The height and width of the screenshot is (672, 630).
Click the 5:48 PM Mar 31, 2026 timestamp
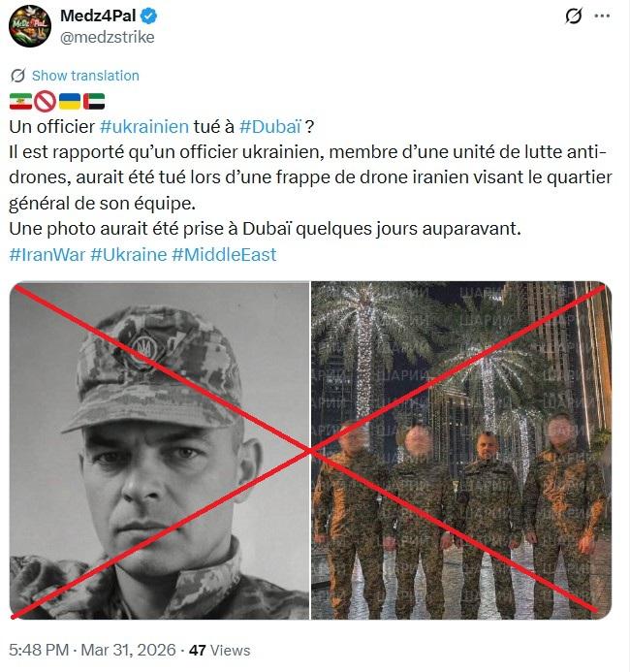pos(92,650)
